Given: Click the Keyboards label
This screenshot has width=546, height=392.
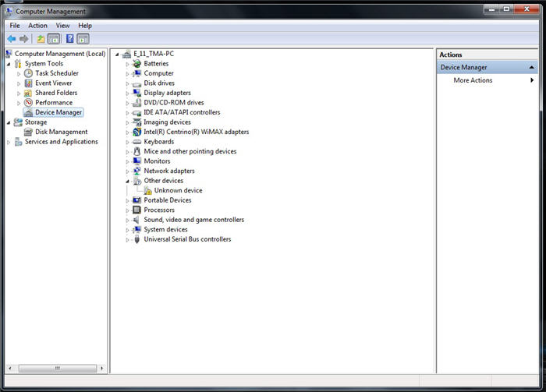Looking at the screenshot, I should click(159, 142).
